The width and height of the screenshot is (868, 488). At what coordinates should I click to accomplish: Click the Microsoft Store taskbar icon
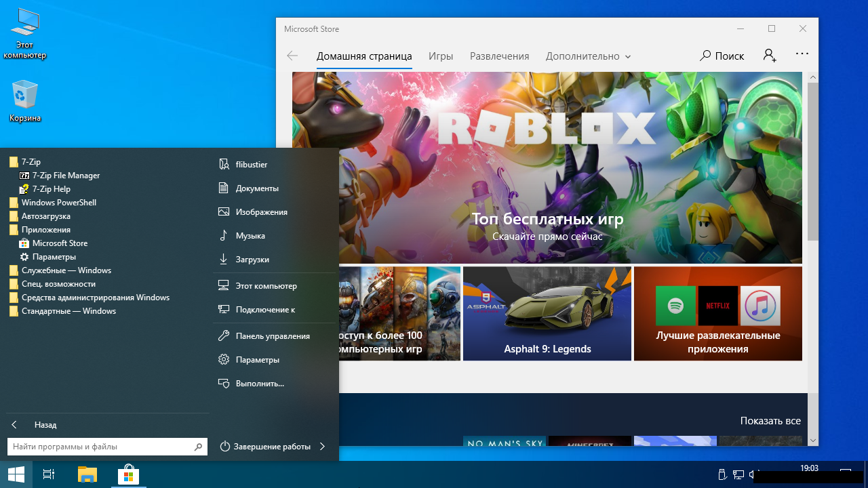(128, 474)
